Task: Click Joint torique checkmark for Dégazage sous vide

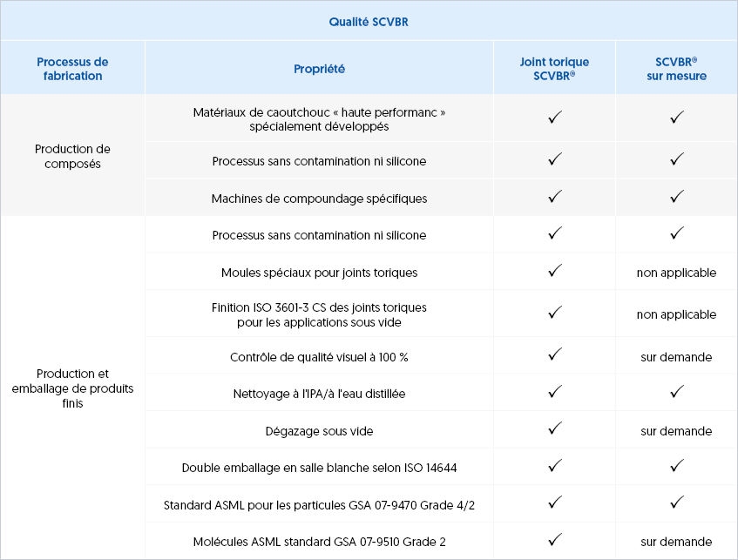Action: 554,428
